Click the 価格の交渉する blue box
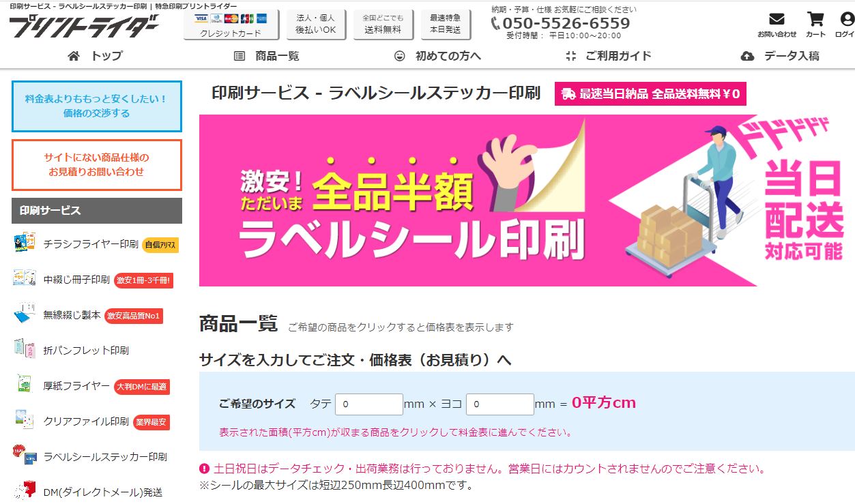Image resolution: width=855 pixels, height=504 pixels. (x=97, y=106)
